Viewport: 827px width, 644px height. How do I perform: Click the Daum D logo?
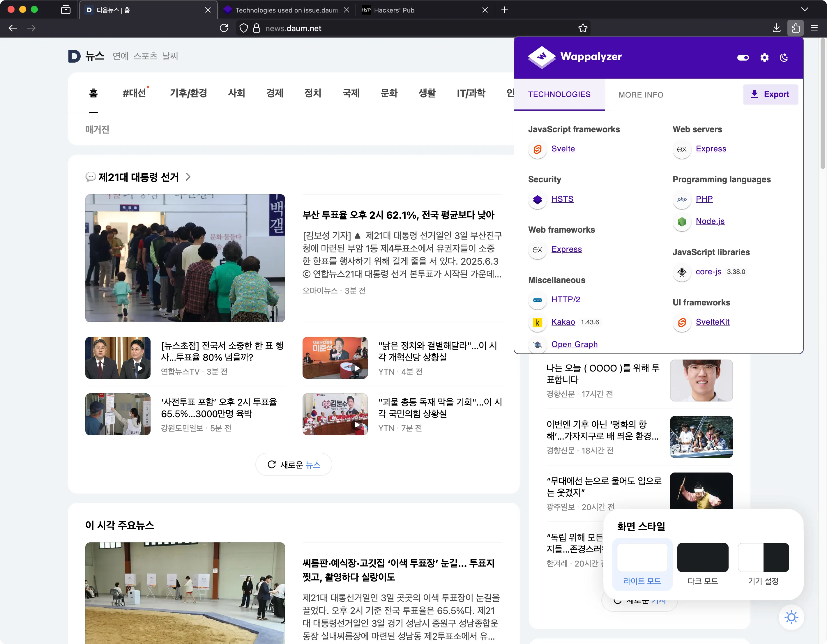pyautogui.click(x=74, y=56)
